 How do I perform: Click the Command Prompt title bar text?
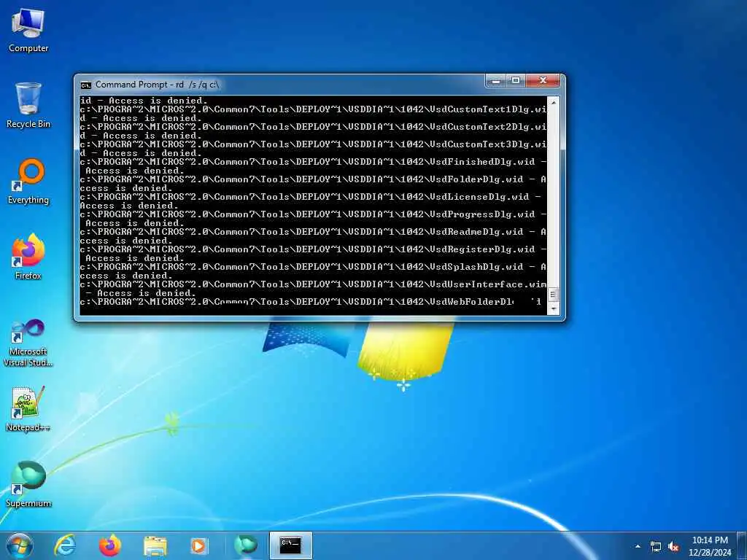[x=157, y=85]
